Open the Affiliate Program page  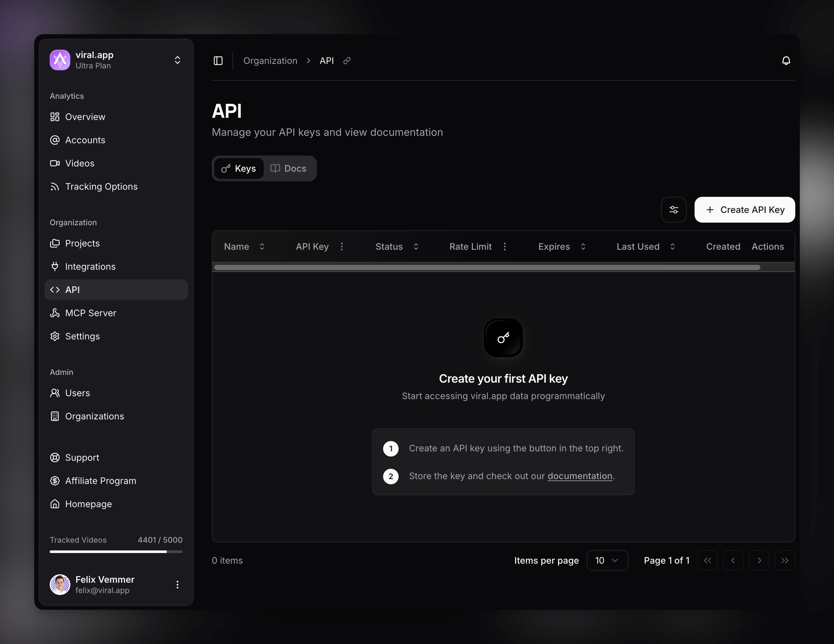click(100, 481)
